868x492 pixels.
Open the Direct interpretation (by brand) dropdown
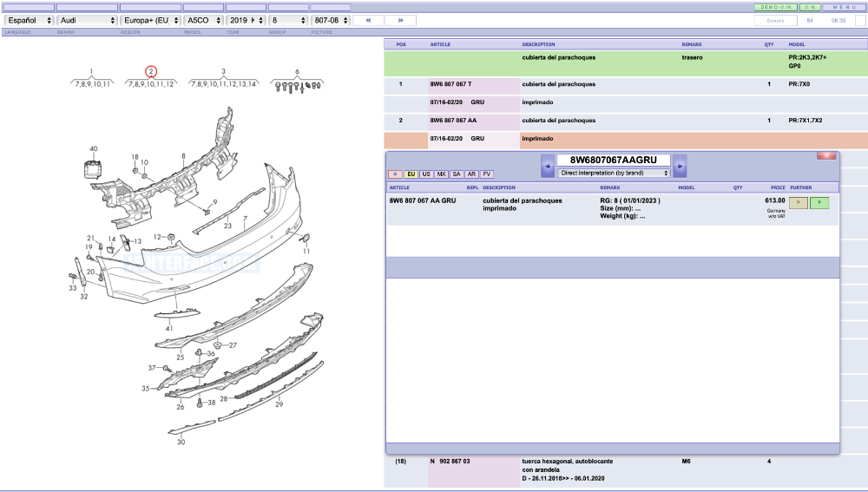tap(614, 174)
